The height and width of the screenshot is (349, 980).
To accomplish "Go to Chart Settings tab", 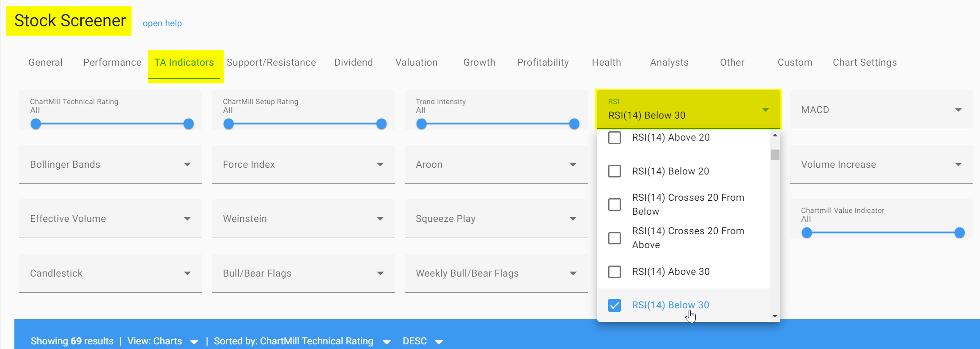I will [x=865, y=62].
